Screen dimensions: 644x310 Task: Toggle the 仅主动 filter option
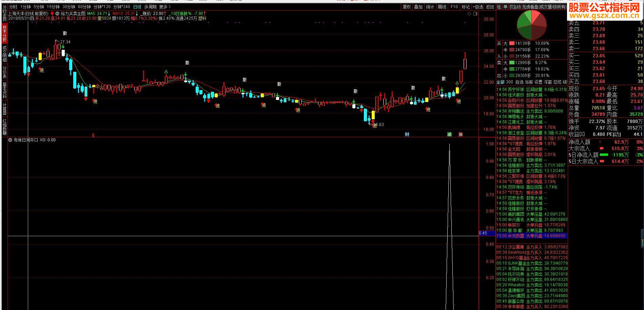(515, 7)
